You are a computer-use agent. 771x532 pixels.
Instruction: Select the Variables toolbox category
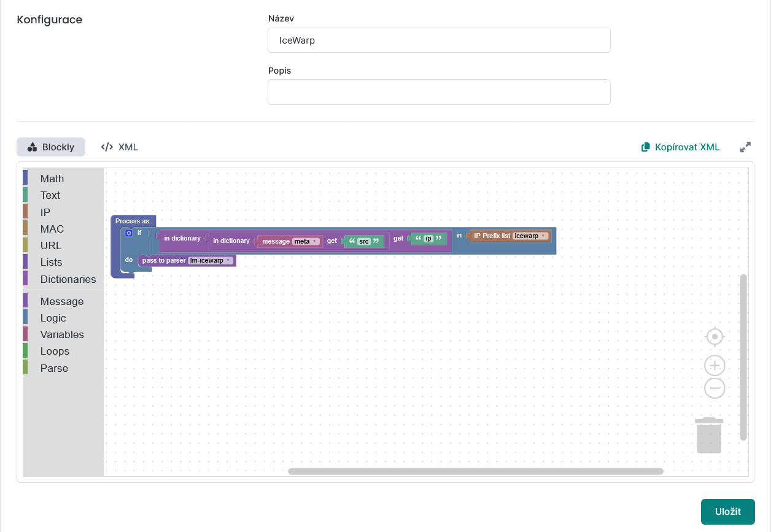[62, 334]
